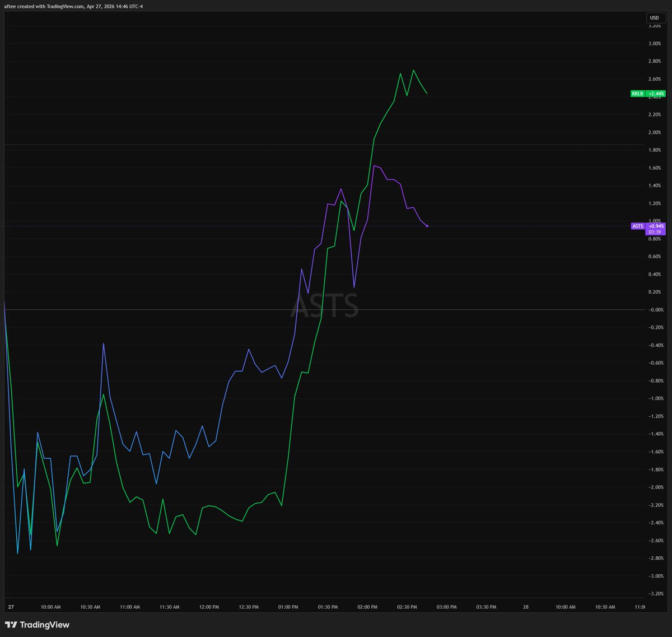Click the 12:00 PM time axis label

point(209,607)
